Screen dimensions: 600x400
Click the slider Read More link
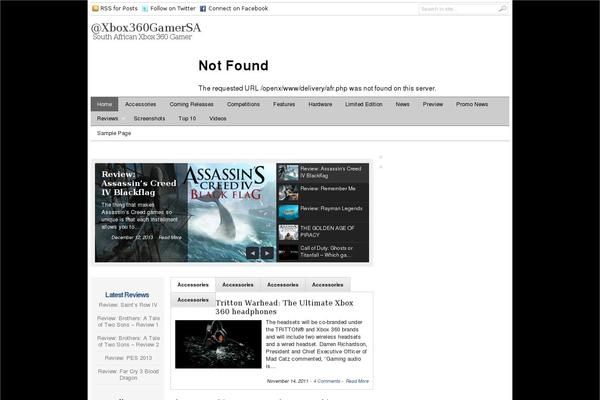click(170, 237)
